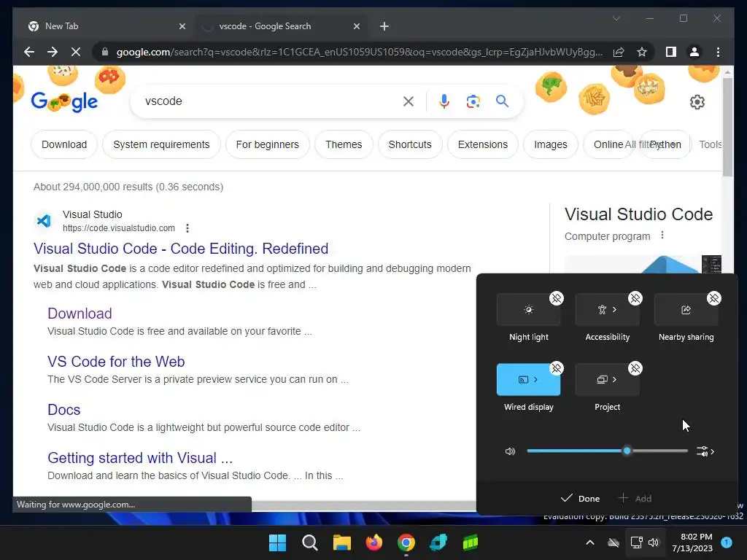
Task: Share this page from address bar
Action: (619, 52)
